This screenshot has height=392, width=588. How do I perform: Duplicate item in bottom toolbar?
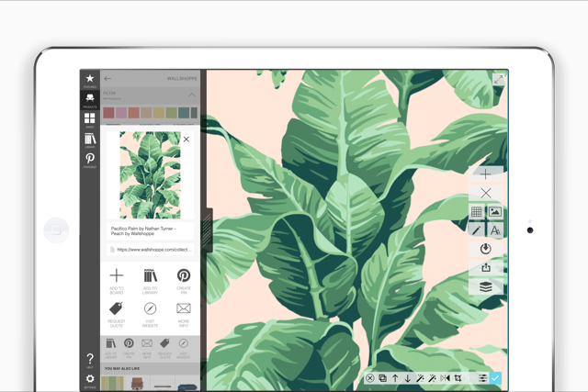click(x=382, y=378)
